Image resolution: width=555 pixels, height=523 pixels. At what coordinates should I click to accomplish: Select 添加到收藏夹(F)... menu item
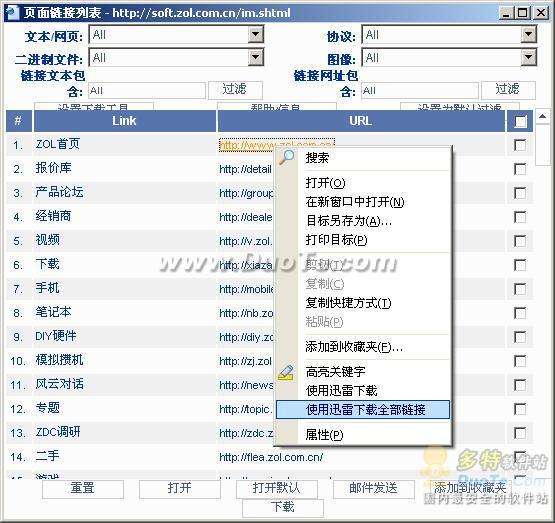point(363,347)
